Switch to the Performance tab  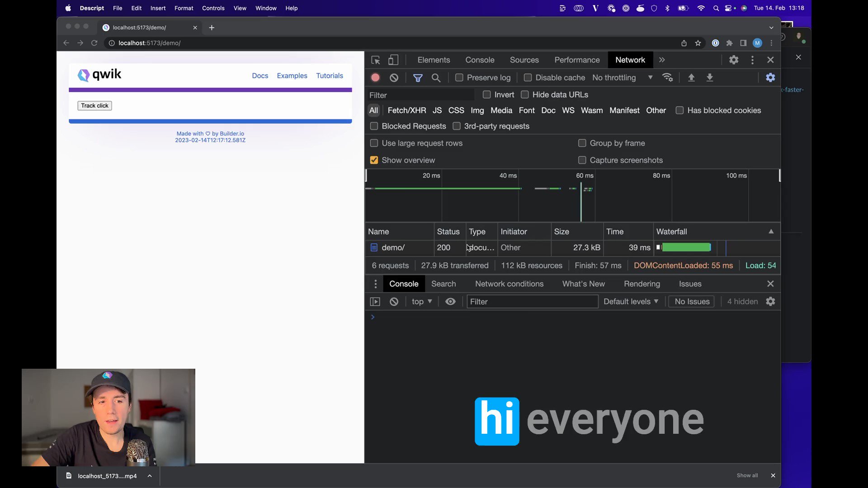[x=577, y=60]
